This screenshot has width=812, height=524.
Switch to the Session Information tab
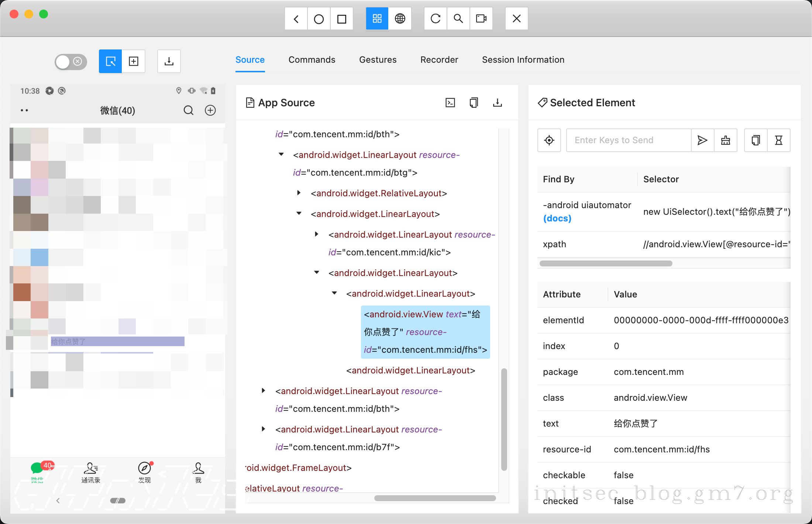point(523,60)
